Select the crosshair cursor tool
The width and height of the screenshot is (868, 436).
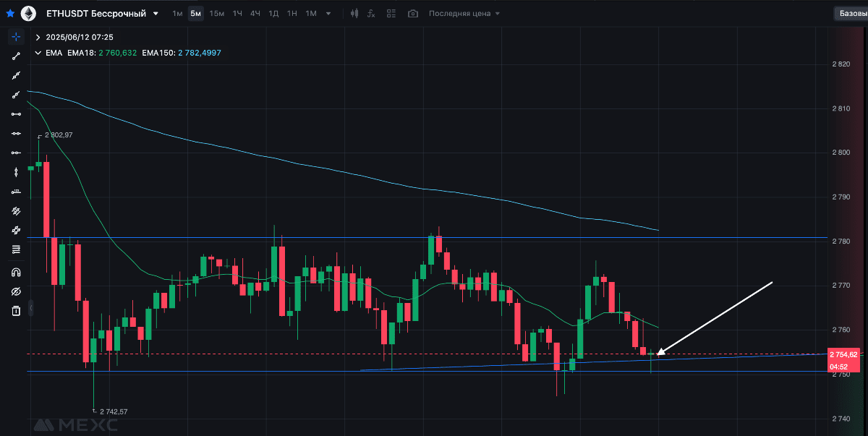click(x=16, y=37)
